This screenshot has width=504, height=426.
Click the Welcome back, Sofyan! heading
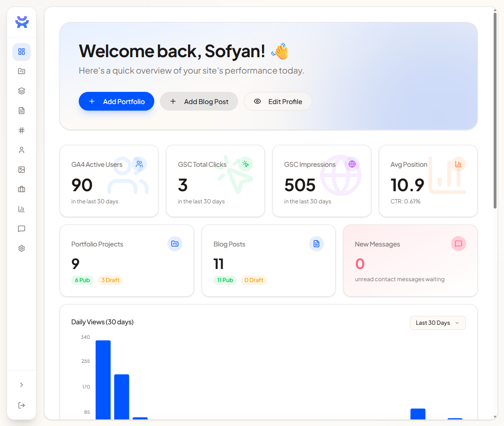coord(172,51)
